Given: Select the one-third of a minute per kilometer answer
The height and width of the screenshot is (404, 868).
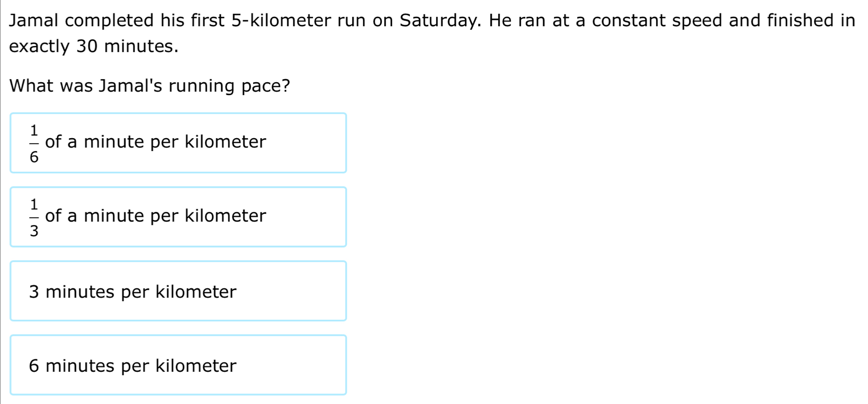Looking at the screenshot, I should (x=178, y=217).
